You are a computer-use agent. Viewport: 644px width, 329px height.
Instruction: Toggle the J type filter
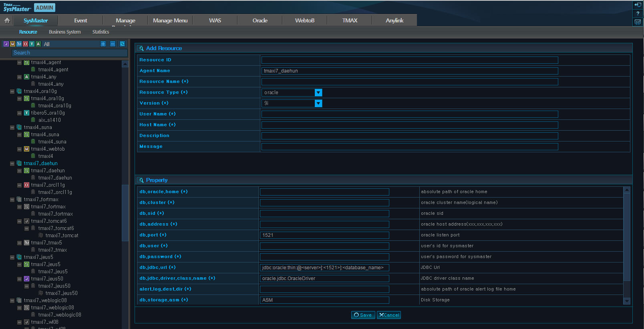[x=6, y=44]
